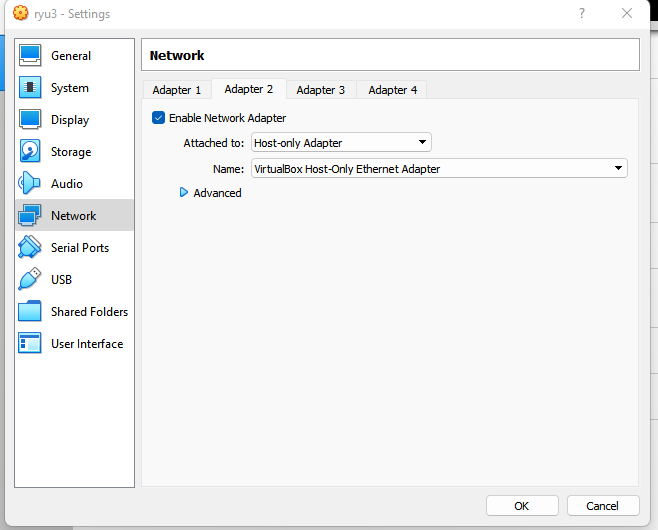Expand the Advanced section triangle
The height and width of the screenshot is (530, 658).
pos(184,193)
